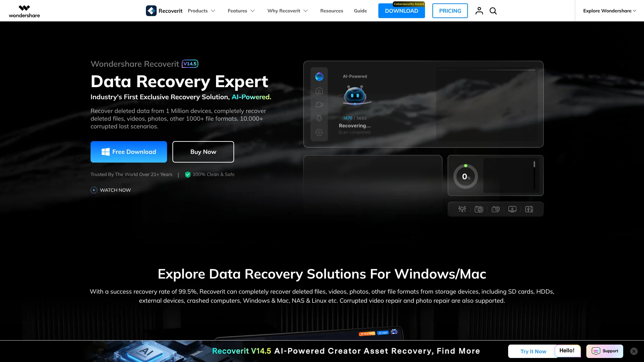Click the AI chip image in banner
This screenshot has width=644, height=362.
point(146,352)
